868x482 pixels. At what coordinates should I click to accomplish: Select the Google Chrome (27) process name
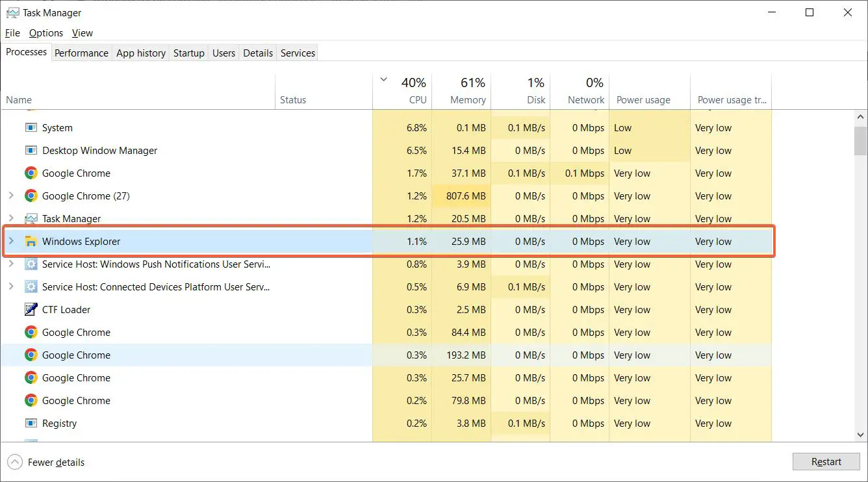click(x=86, y=196)
